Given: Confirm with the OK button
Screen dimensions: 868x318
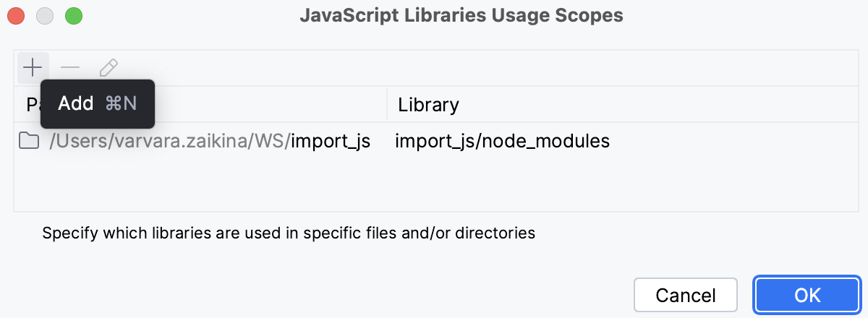Looking at the screenshot, I should (x=807, y=295).
